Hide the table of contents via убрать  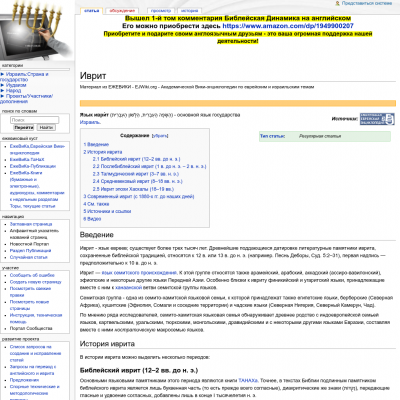pyautogui.click(x=160, y=136)
